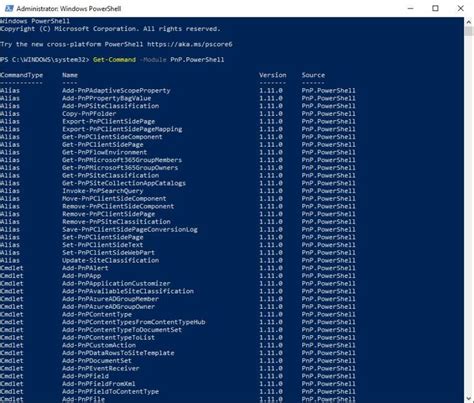Close the Administrator PowerShell window
Viewport: 474px width, 403px height.
[460, 8]
